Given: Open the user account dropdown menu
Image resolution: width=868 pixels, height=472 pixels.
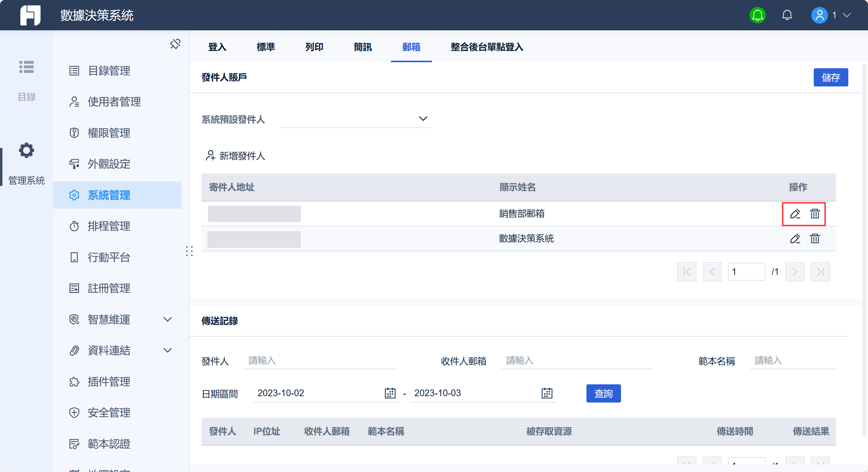Looking at the screenshot, I should click(x=846, y=15).
